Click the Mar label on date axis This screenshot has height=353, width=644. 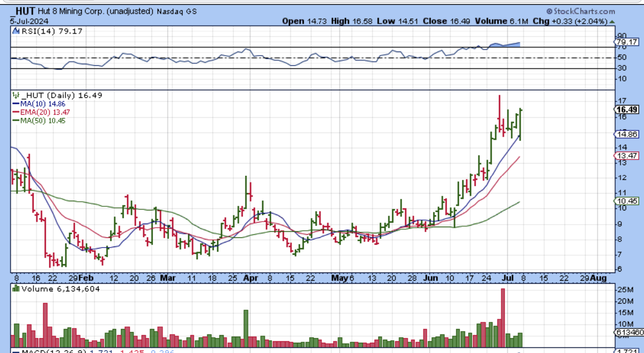[x=167, y=278]
